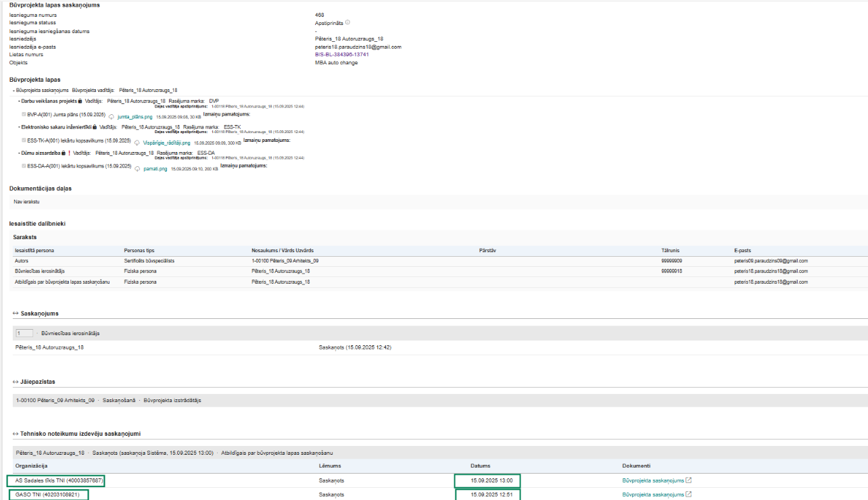Collapse Tehnisko noteikumu izdevēju saskaņojumi section
868x500 pixels.
tap(16, 433)
